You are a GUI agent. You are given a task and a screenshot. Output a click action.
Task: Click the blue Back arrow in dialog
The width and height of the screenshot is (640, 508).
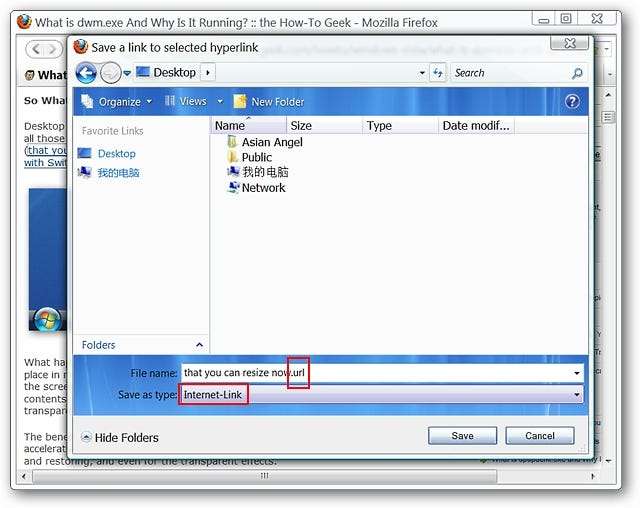[x=86, y=73]
